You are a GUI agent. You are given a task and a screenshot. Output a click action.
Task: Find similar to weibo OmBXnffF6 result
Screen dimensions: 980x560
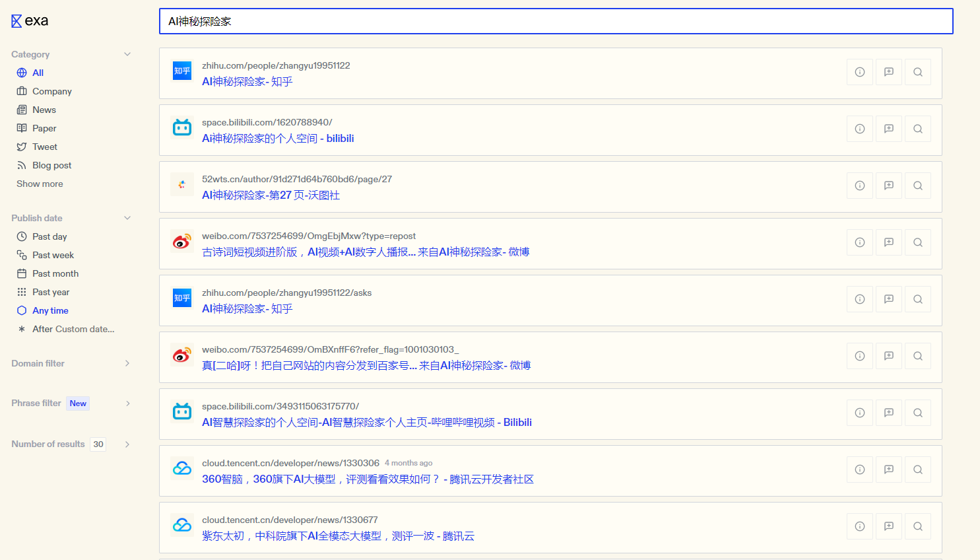pyautogui.click(x=918, y=356)
